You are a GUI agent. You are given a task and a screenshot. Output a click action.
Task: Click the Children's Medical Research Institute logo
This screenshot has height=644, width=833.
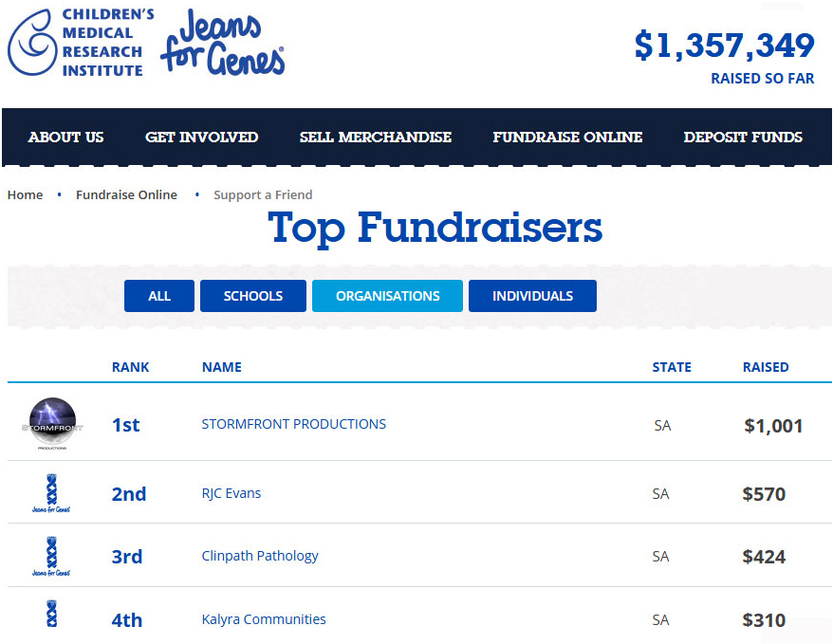pos(81,43)
